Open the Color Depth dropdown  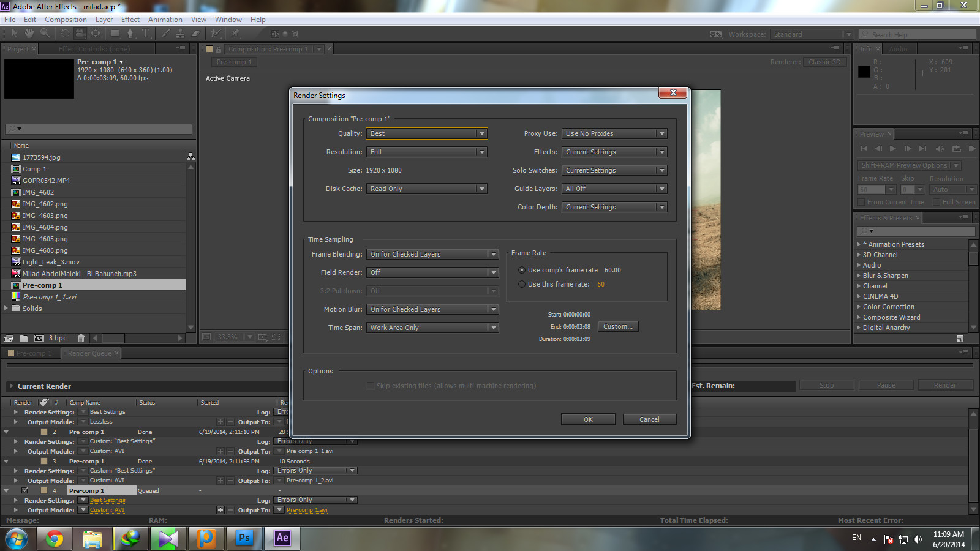point(614,207)
